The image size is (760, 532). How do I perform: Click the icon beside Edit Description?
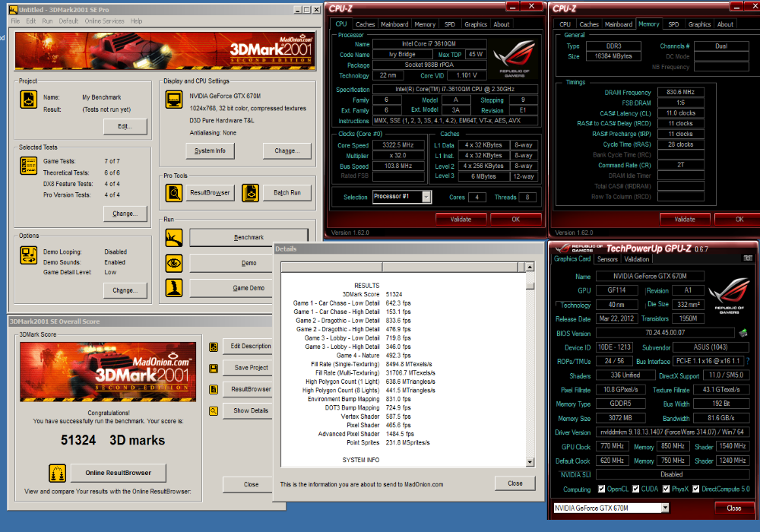[x=214, y=347]
